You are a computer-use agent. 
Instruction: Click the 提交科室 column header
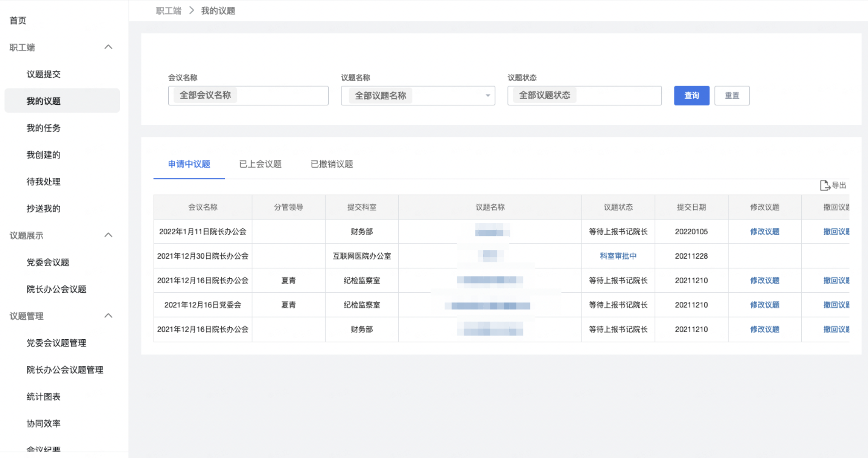(362, 207)
